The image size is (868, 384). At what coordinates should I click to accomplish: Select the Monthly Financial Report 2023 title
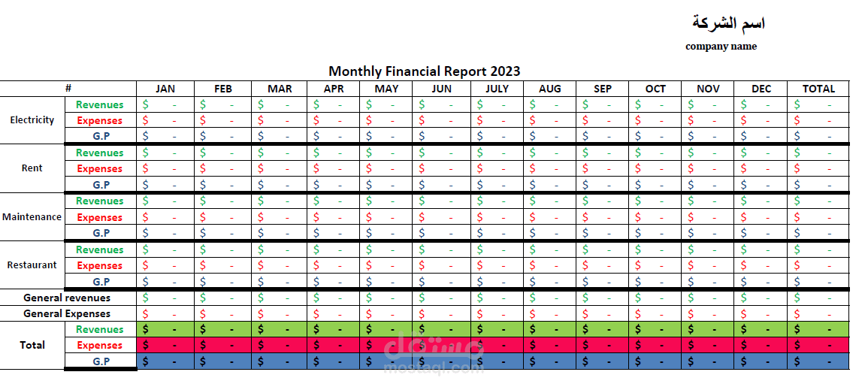pos(424,71)
